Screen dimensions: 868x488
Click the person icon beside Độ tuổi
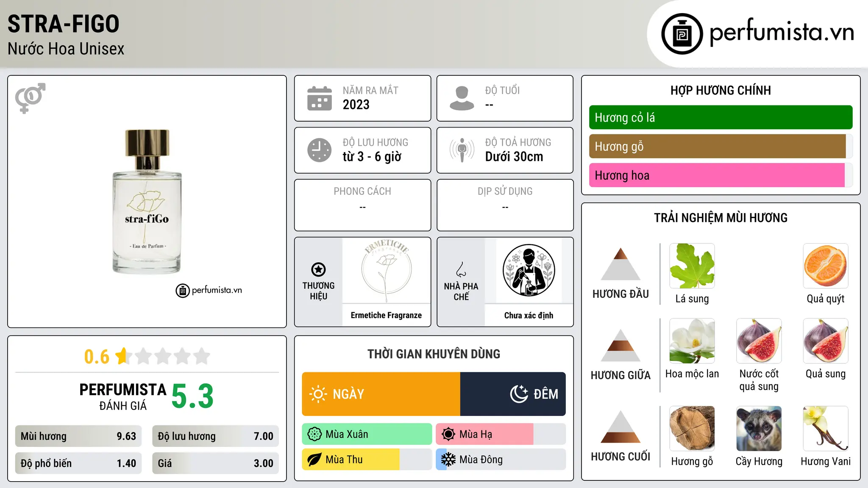click(462, 98)
